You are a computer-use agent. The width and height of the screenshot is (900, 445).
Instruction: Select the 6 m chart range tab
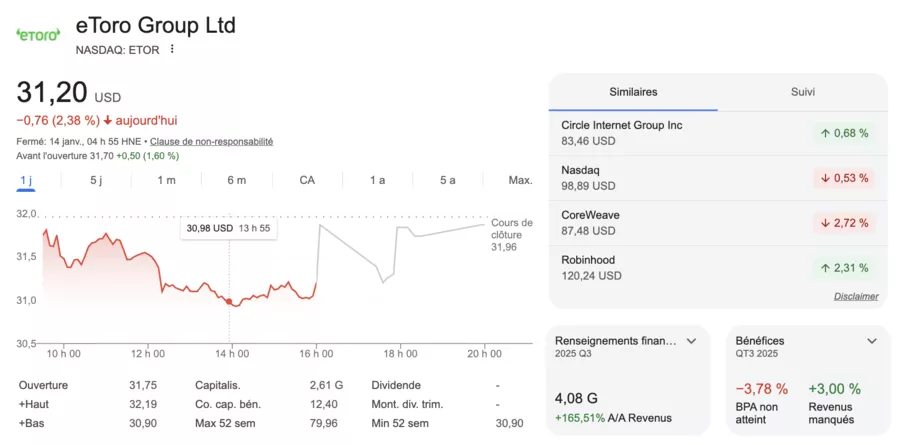pos(236,180)
